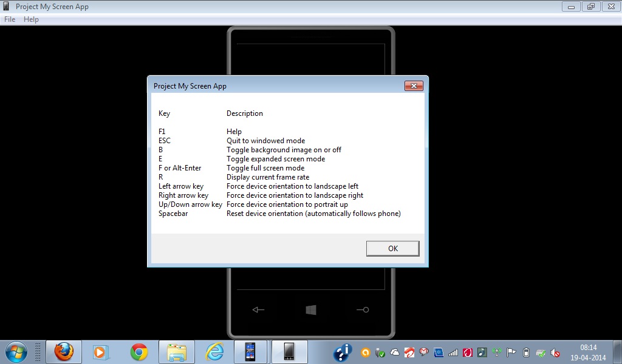Open the File menu
Screen dimensions: 622x364
[x=9, y=19]
